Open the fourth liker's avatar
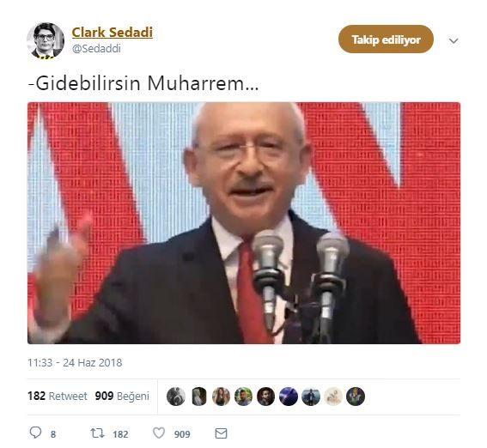Image resolution: width=487 pixels, height=448 pixels. pyautogui.click(x=243, y=397)
